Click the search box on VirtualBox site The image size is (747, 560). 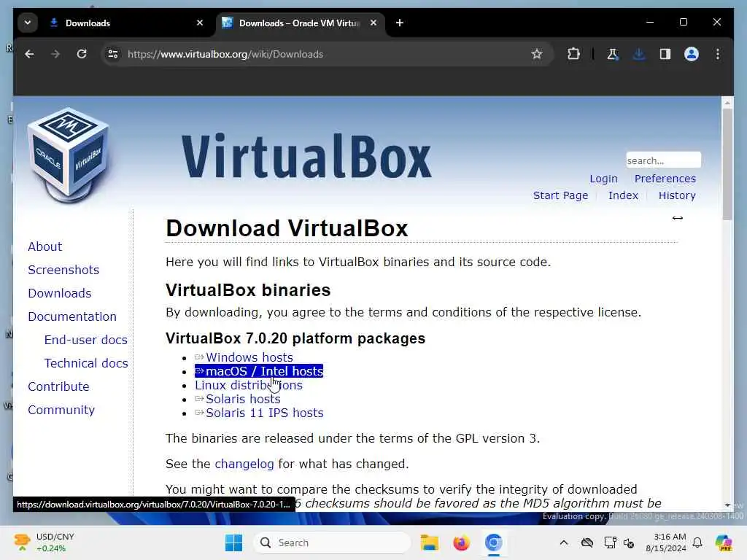click(x=663, y=160)
